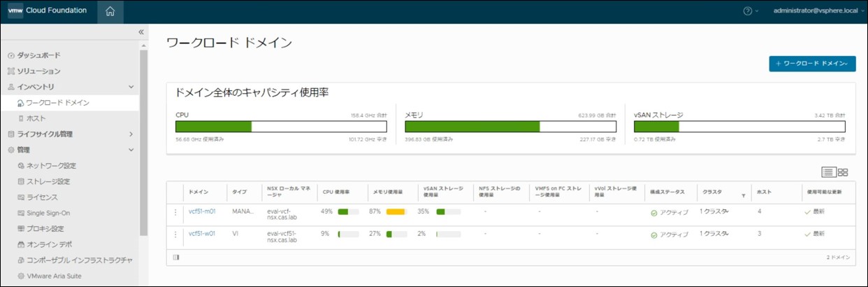Click the オンライン デポ sidebar icon
This screenshot has height=287, width=868.
point(21,244)
